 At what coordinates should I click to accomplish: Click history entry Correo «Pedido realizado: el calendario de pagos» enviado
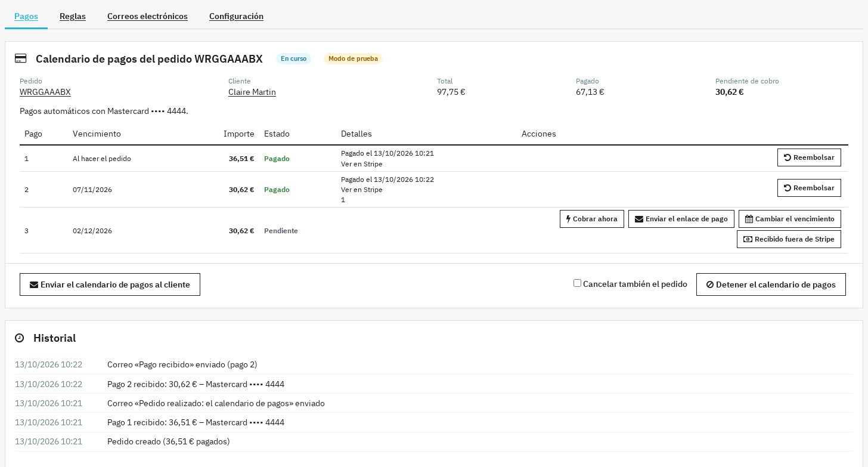click(x=216, y=403)
